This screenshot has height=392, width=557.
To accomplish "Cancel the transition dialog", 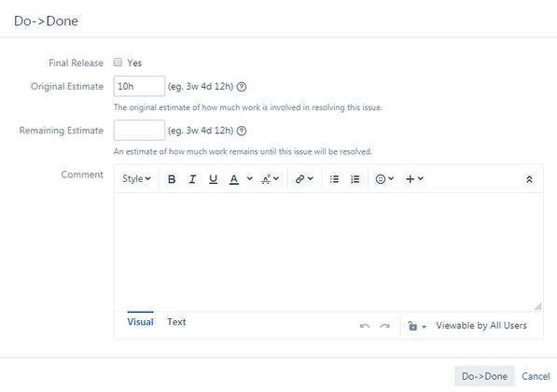I will click(x=536, y=376).
